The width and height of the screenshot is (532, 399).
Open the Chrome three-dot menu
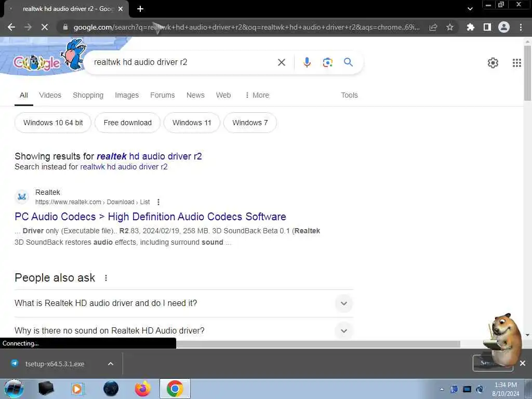coord(521,27)
